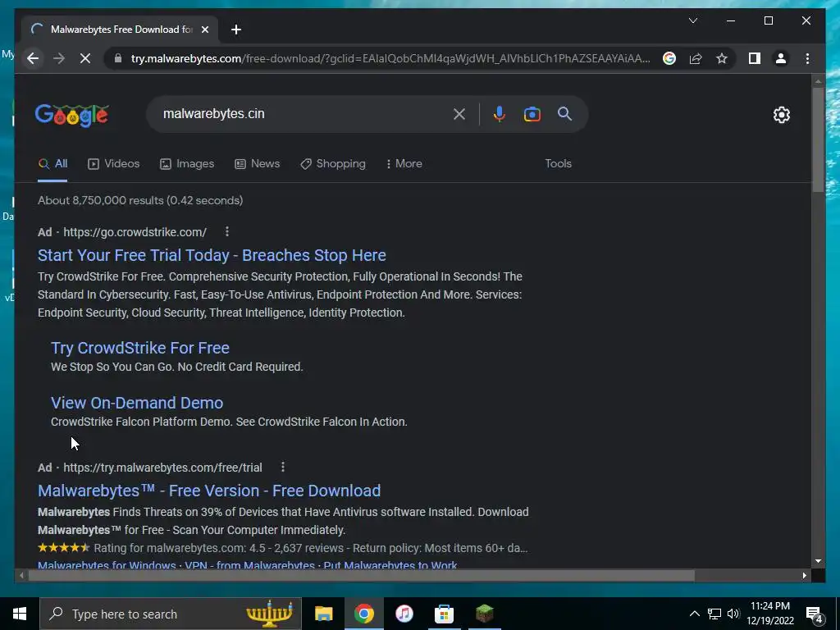840x630 pixels.
Task: Open the taskbar clock and date
Action: [x=769, y=614]
